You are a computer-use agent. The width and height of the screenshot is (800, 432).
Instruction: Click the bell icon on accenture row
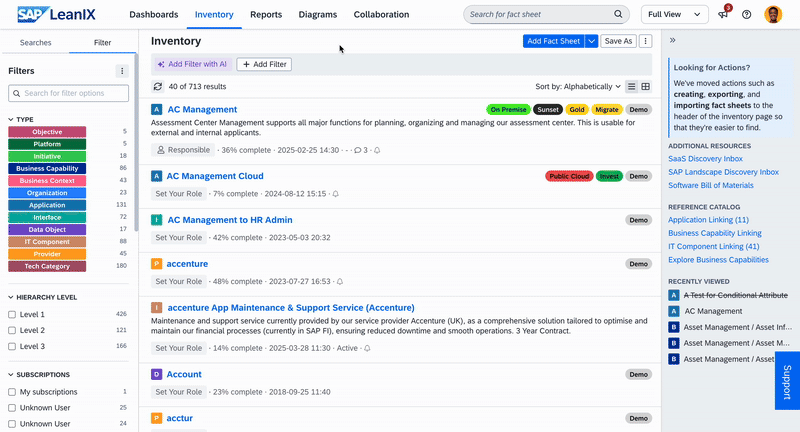click(x=340, y=282)
